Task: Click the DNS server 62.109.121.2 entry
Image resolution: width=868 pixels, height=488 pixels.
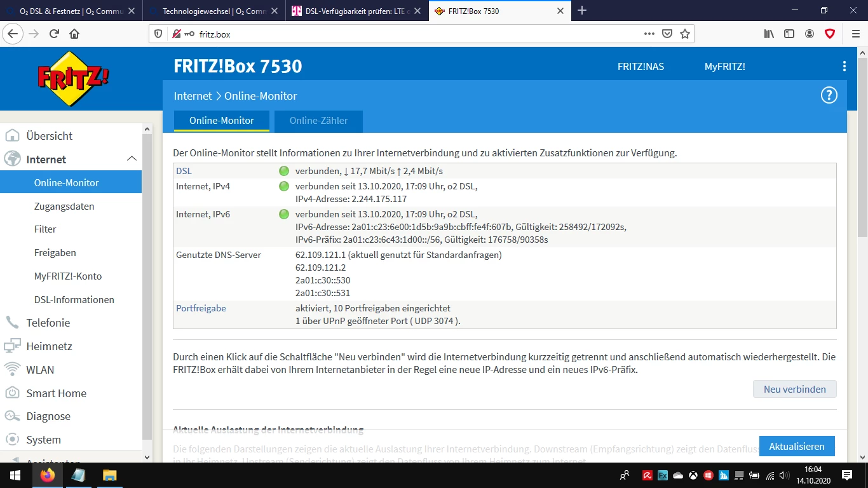Action: coord(321,268)
